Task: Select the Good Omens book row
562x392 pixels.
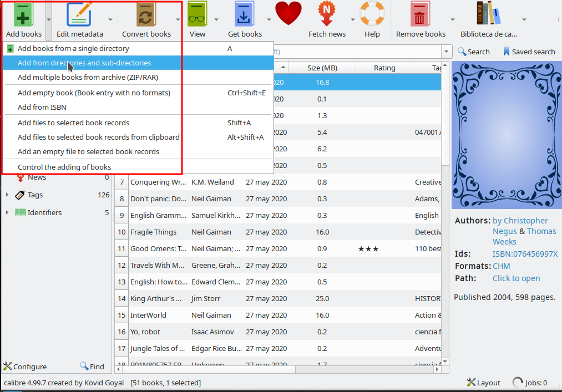Action: point(278,248)
